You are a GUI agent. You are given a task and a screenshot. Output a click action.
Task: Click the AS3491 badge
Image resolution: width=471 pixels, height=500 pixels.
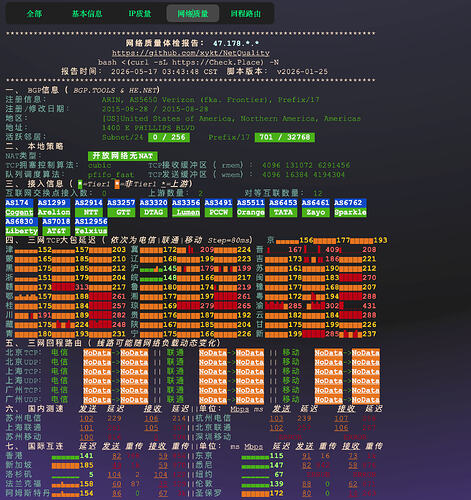coord(218,203)
